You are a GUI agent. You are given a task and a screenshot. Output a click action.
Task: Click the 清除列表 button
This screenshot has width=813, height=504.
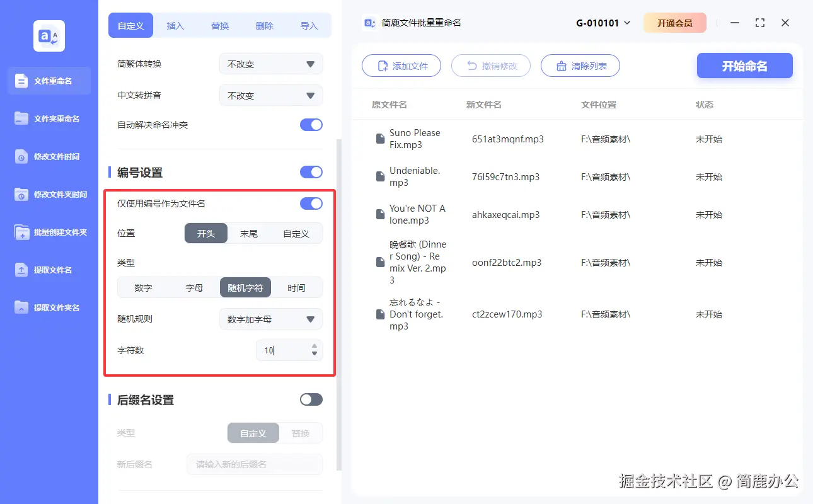[580, 66]
